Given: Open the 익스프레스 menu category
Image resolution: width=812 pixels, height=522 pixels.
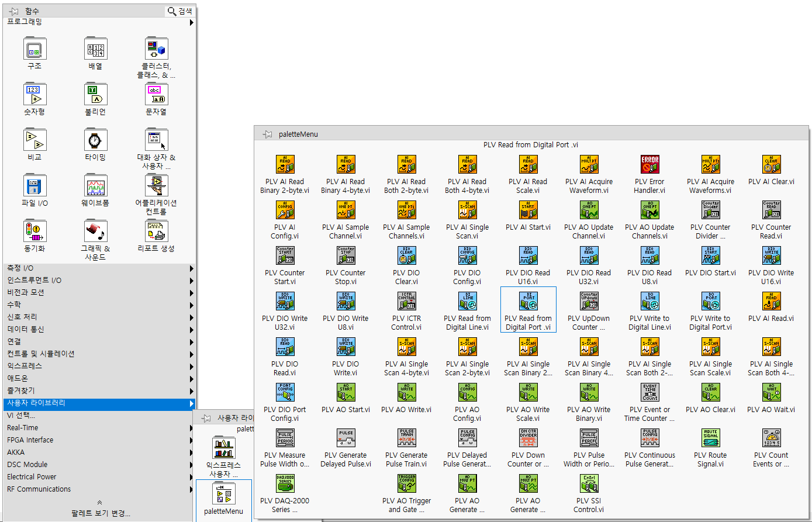Looking at the screenshot, I should [x=99, y=367].
